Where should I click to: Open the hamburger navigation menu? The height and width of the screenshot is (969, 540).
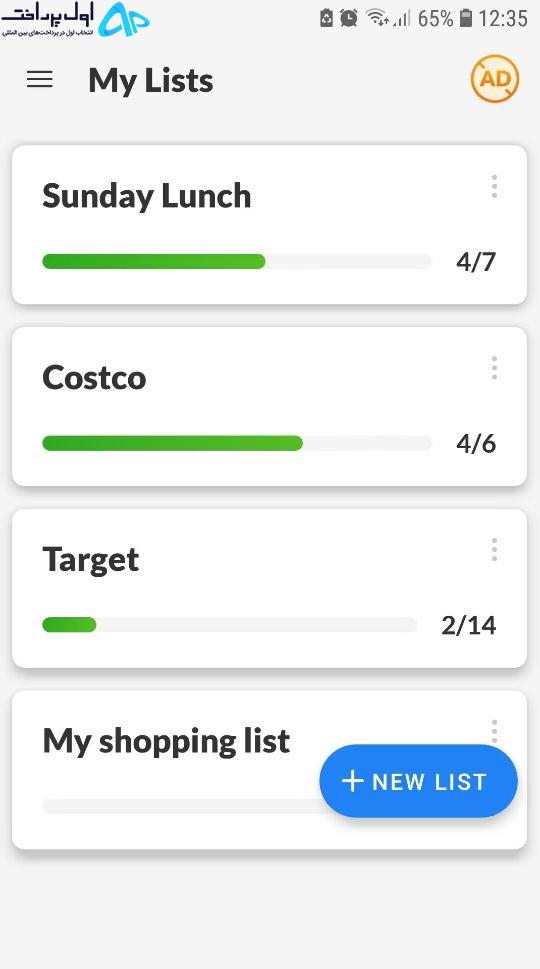pyautogui.click(x=40, y=79)
